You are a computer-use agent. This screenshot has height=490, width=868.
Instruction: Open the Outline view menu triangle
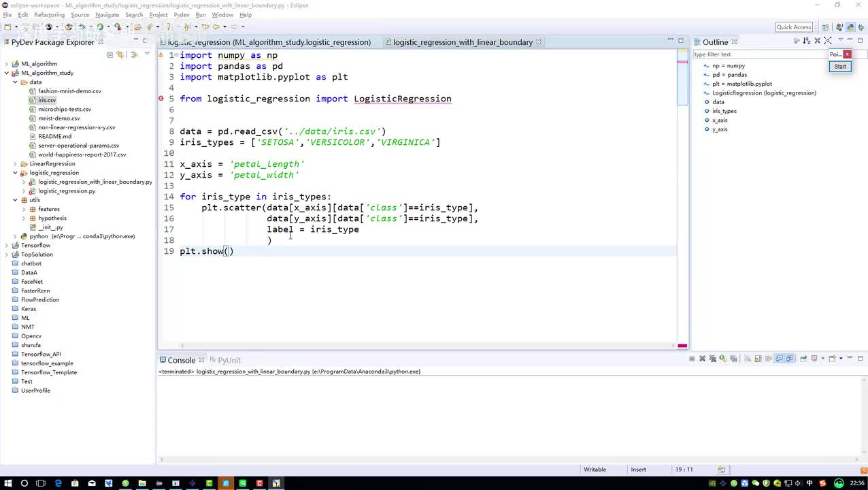coord(840,41)
